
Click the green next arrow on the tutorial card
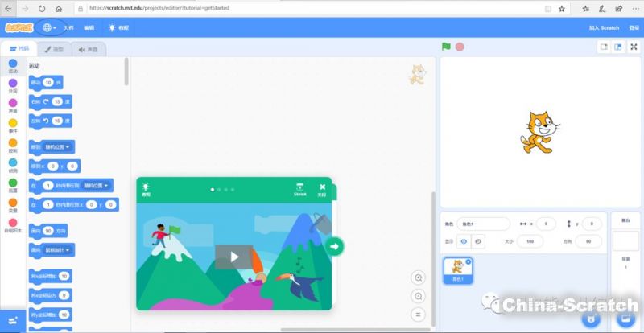(x=336, y=246)
